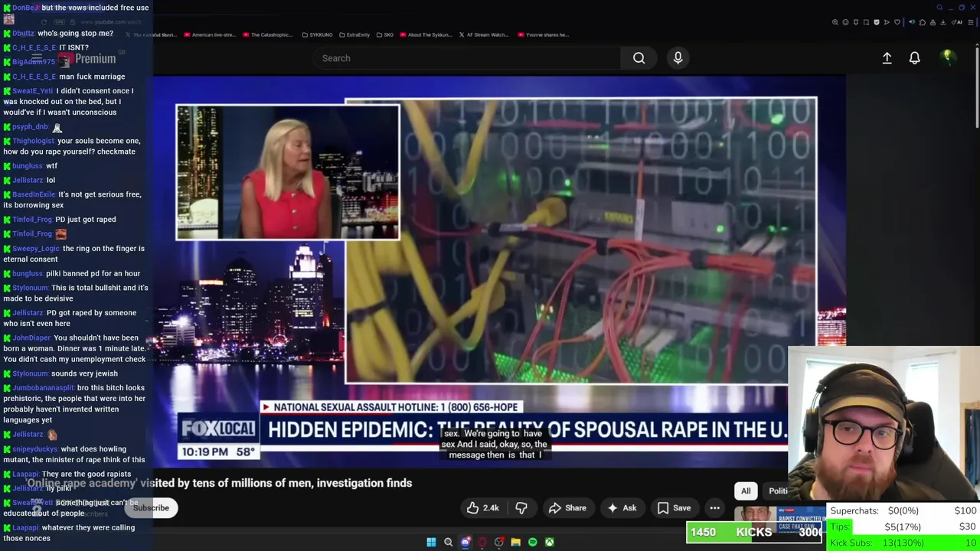Open The Catastrophic... bookmark

pyautogui.click(x=267, y=34)
